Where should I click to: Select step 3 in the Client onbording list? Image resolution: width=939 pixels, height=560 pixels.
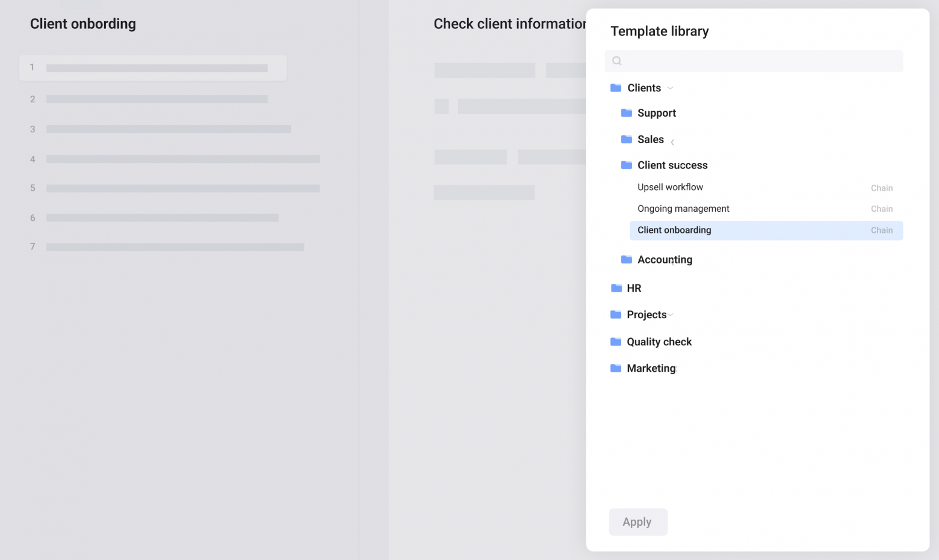pyautogui.click(x=161, y=129)
